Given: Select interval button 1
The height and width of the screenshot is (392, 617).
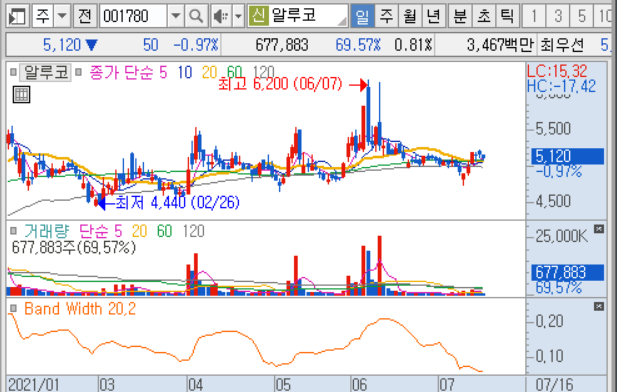Looking at the screenshot, I should click(534, 16).
